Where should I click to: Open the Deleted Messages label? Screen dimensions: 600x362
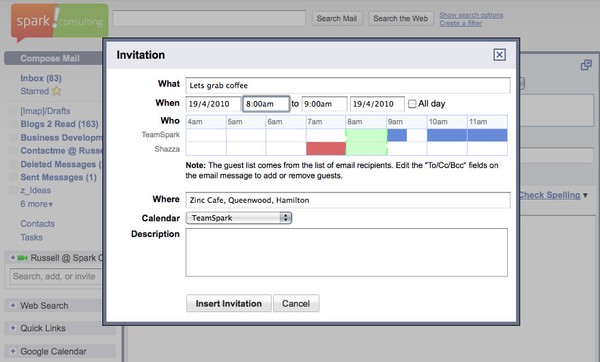pos(61,164)
